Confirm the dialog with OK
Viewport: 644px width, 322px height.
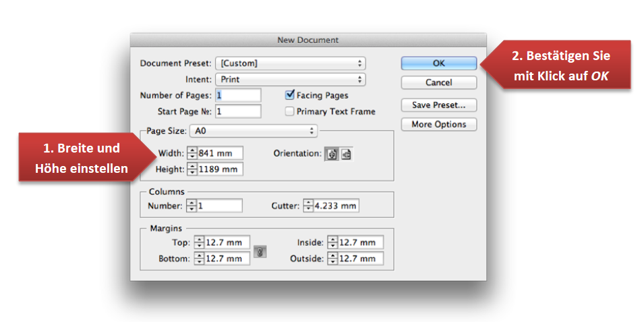point(439,63)
